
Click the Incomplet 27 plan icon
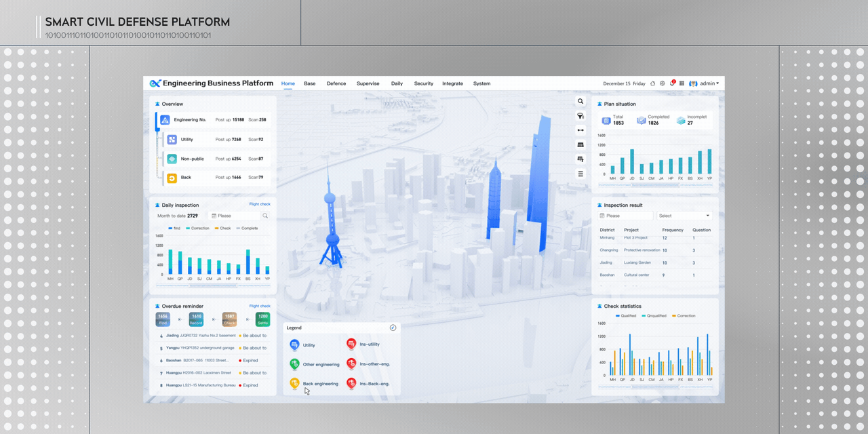[x=681, y=120]
